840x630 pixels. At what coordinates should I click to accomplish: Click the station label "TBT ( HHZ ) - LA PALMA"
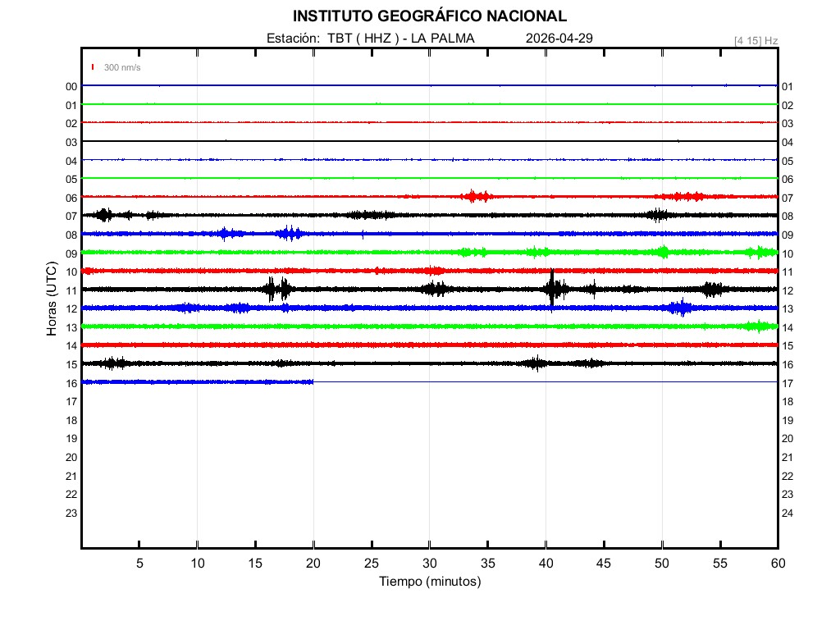click(x=400, y=38)
